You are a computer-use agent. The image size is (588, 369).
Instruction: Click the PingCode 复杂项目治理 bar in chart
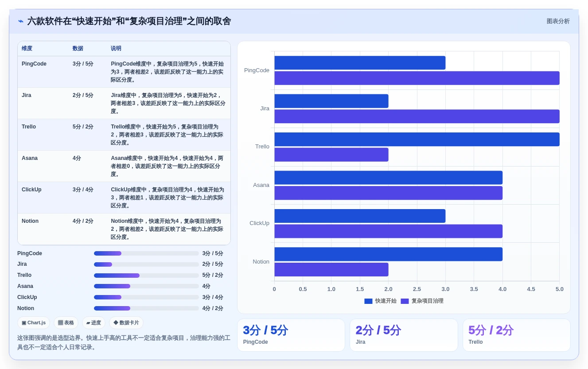click(x=417, y=78)
